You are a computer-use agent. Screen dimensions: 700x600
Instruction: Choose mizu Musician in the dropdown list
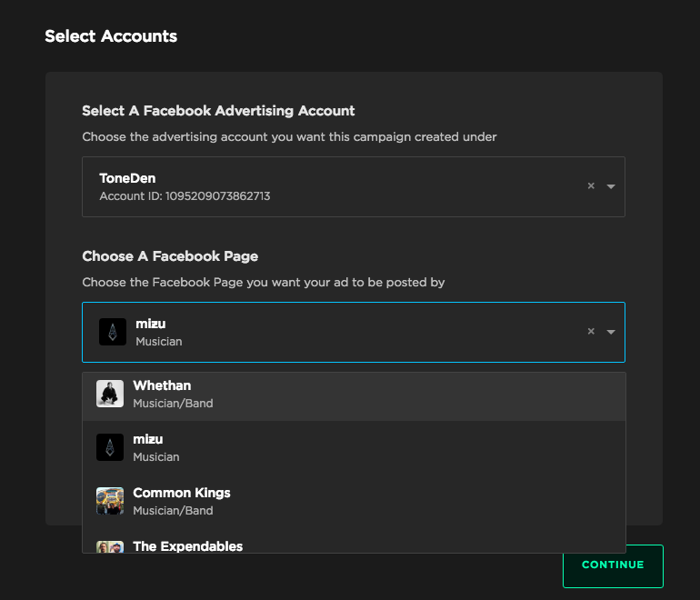[x=354, y=448]
